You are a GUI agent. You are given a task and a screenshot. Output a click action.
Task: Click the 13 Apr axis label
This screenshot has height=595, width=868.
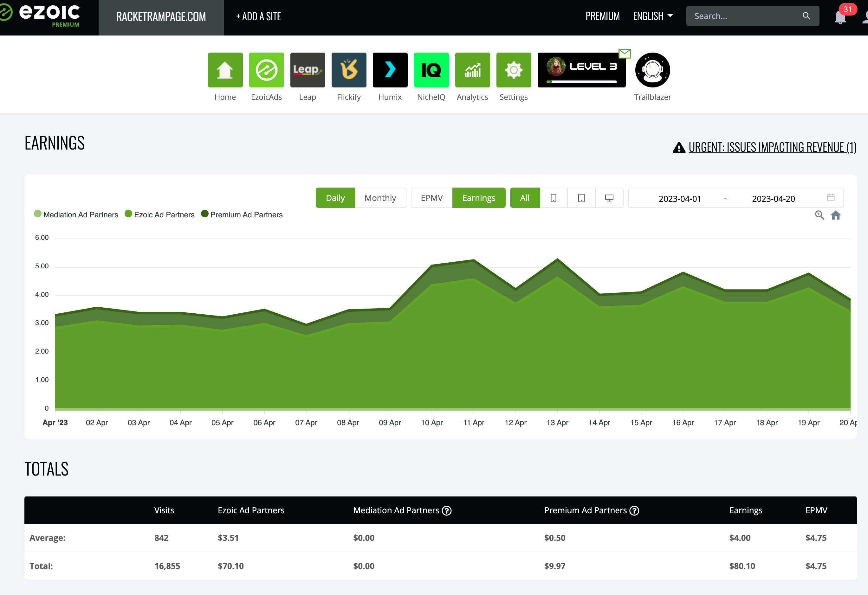(x=557, y=423)
